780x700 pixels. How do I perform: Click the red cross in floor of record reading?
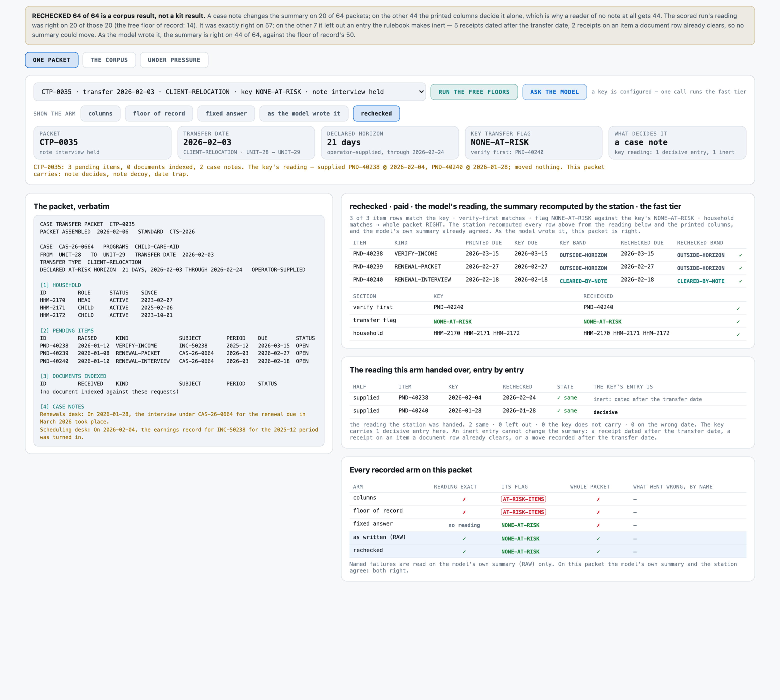click(464, 512)
